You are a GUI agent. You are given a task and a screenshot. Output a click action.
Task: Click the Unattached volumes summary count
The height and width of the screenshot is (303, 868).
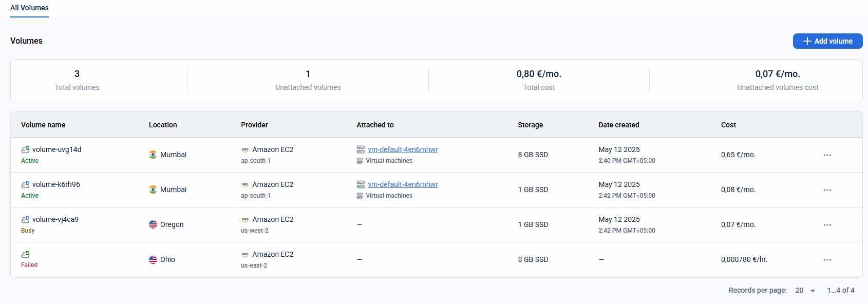[x=308, y=74]
